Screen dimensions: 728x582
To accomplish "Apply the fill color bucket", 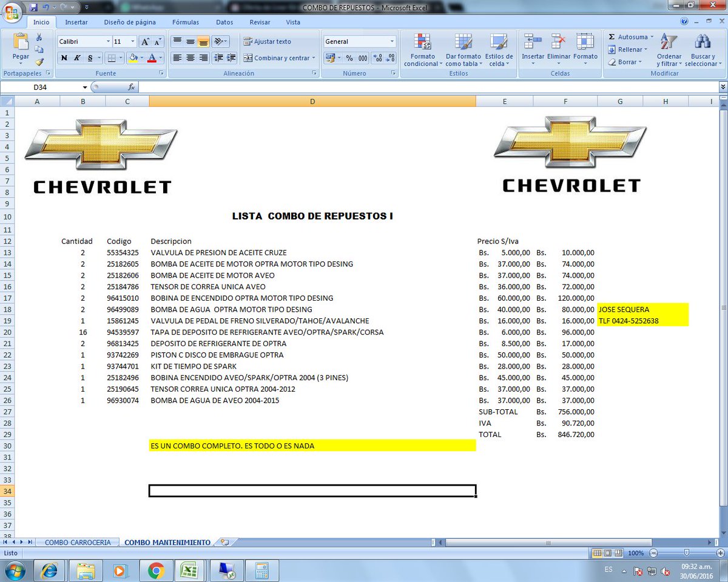I will (x=132, y=58).
